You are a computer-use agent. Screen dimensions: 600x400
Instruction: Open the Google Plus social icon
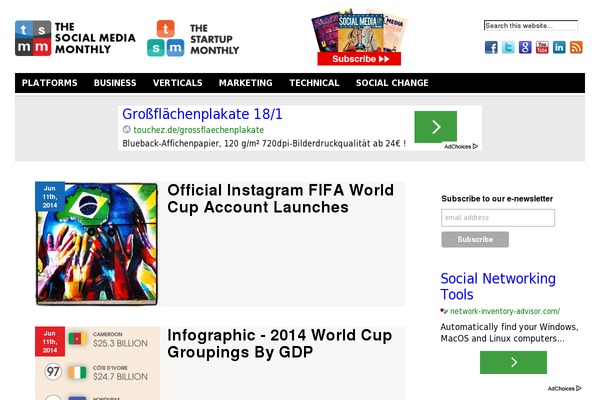pos(525,47)
